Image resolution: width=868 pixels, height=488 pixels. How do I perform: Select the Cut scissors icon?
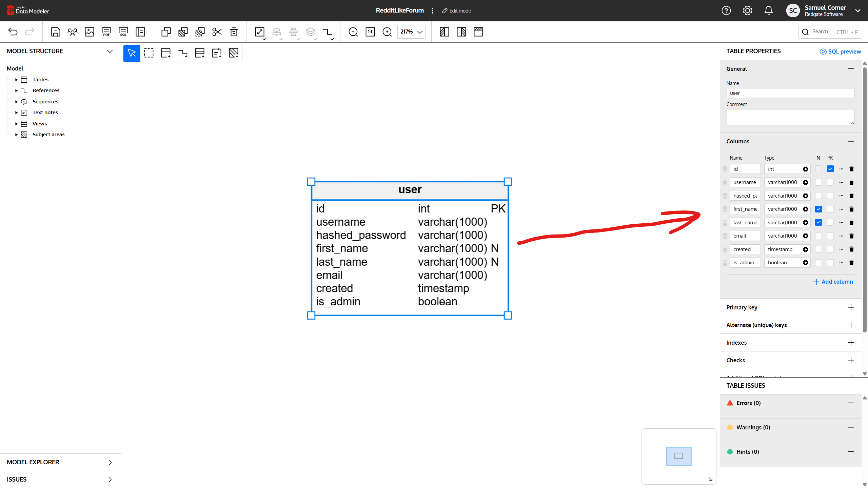coord(217,32)
